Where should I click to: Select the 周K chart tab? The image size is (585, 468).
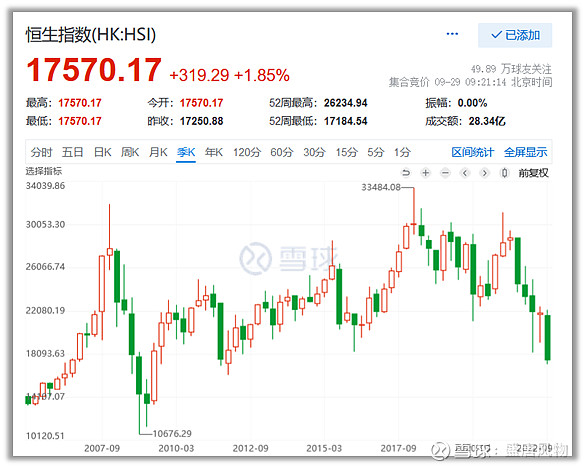coord(130,152)
